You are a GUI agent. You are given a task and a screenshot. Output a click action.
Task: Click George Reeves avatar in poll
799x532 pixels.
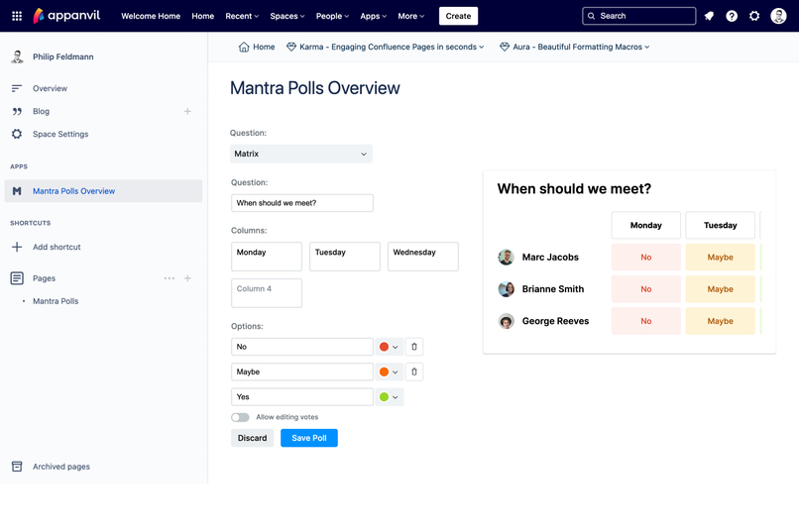[x=506, y=321]
